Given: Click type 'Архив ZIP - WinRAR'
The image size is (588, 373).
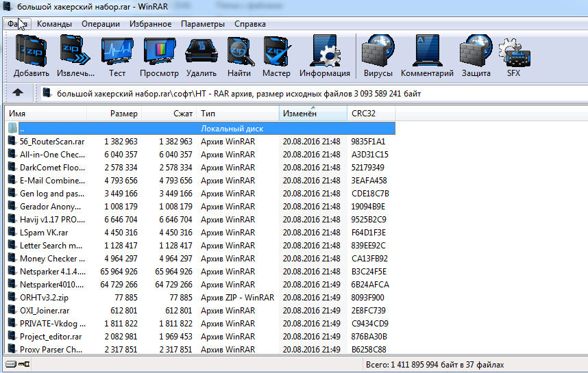Looking at the screenshot, I should [x=237, y=297].
